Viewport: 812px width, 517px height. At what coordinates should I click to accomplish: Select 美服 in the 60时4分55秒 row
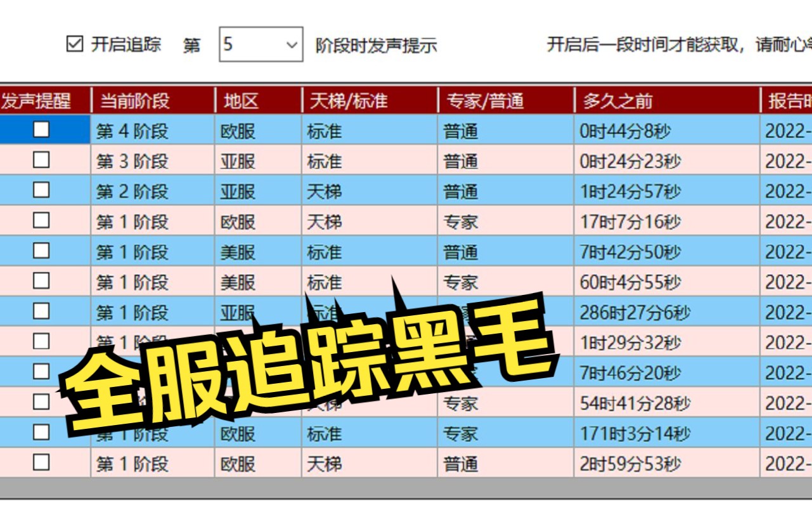(258, 282)
